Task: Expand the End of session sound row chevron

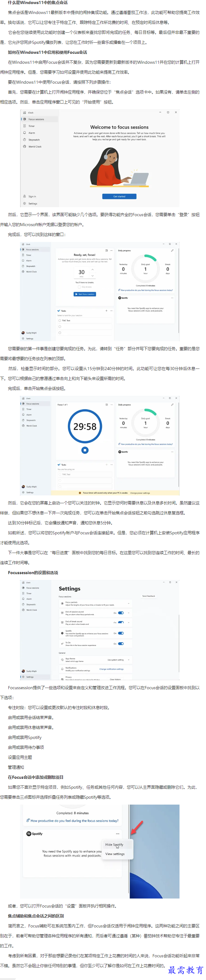Action: 129,613
